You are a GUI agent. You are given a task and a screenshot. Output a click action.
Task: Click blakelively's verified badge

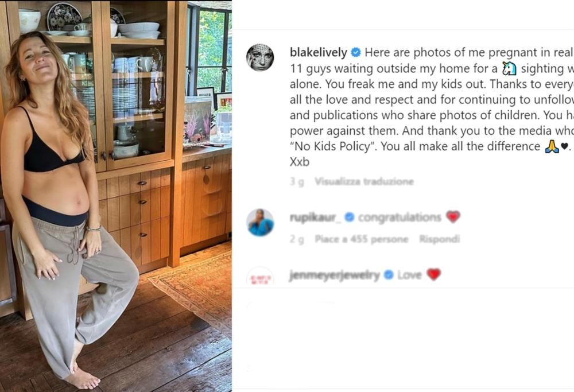click(355, 53)
